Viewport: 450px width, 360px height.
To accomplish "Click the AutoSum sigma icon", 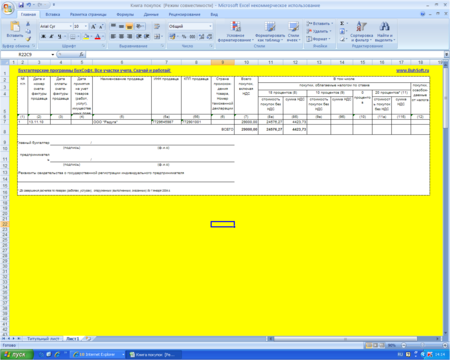I will [x=342, y=24].
